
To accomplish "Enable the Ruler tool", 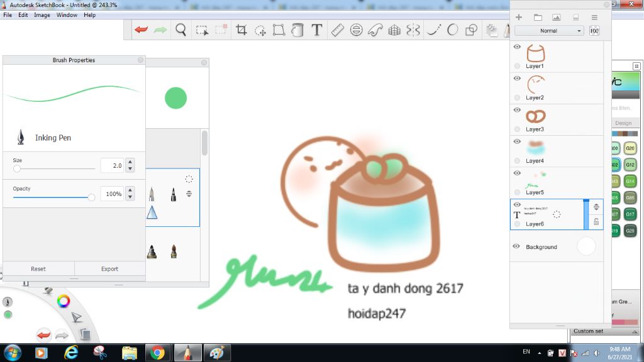I will (x=337, y=30).
